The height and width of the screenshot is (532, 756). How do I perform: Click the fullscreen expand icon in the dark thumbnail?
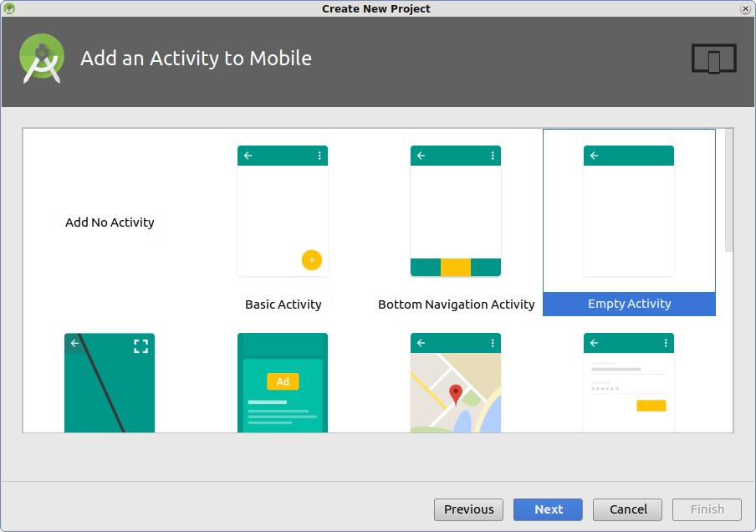(141, 345)
